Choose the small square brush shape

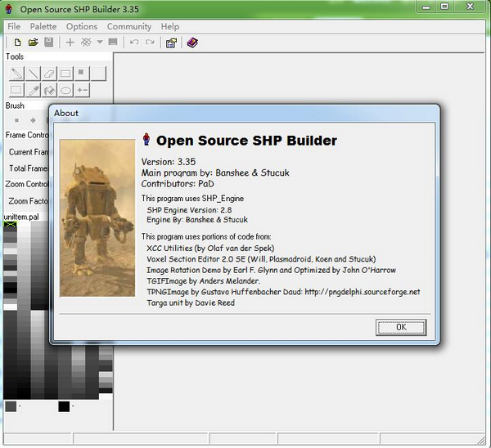pos(17,120)
